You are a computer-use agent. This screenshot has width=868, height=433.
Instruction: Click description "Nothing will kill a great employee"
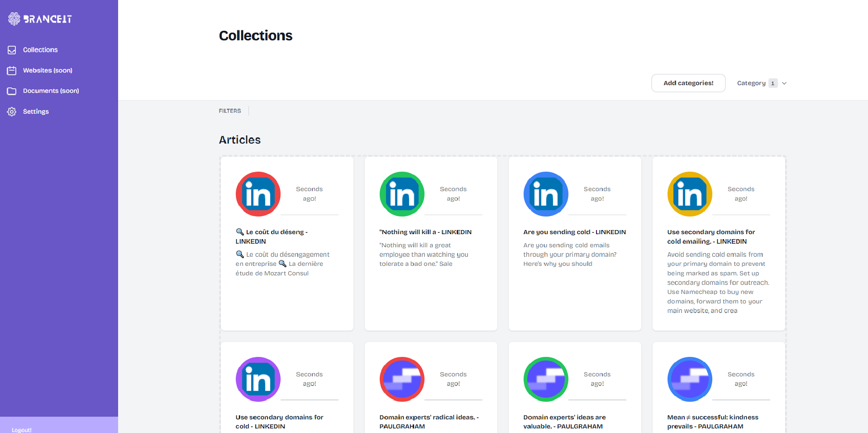tap(424, 255)
